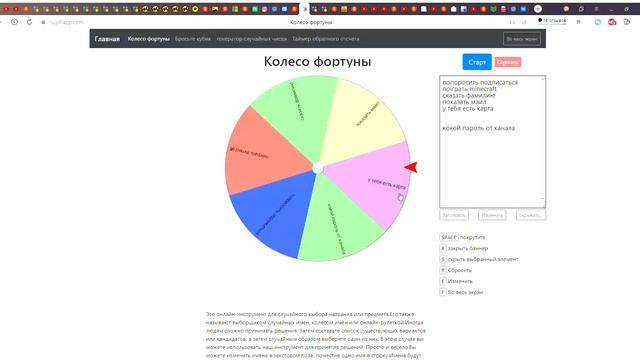Click the Заголовок button below the list
Viewport: 640px width, 360px height.
pos(454,215)
